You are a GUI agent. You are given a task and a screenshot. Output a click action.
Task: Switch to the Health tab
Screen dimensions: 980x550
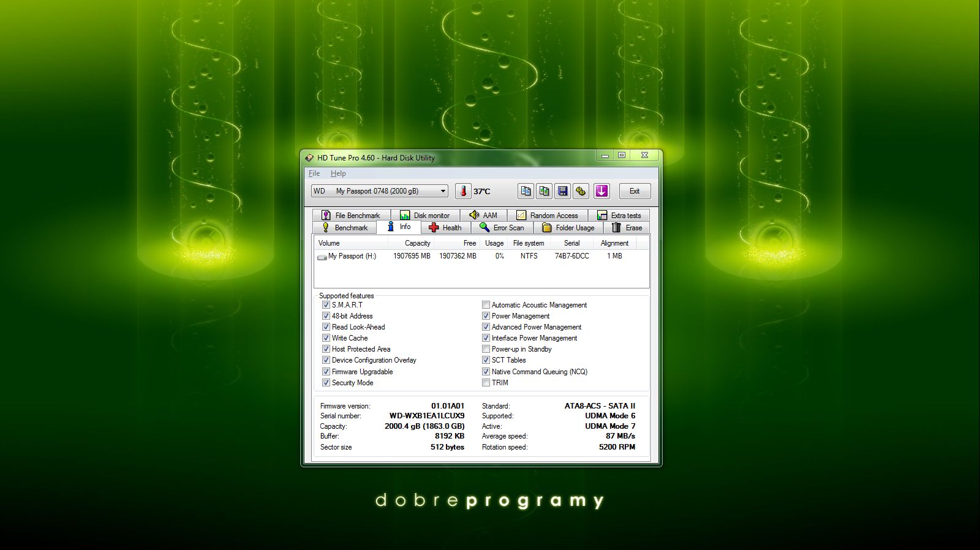[x=445, y=227]
